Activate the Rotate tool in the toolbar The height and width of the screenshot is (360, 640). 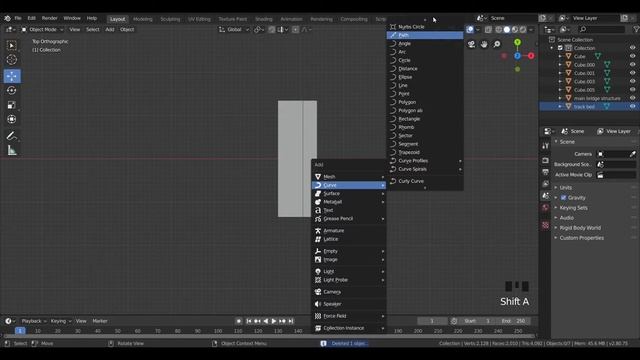12,90
